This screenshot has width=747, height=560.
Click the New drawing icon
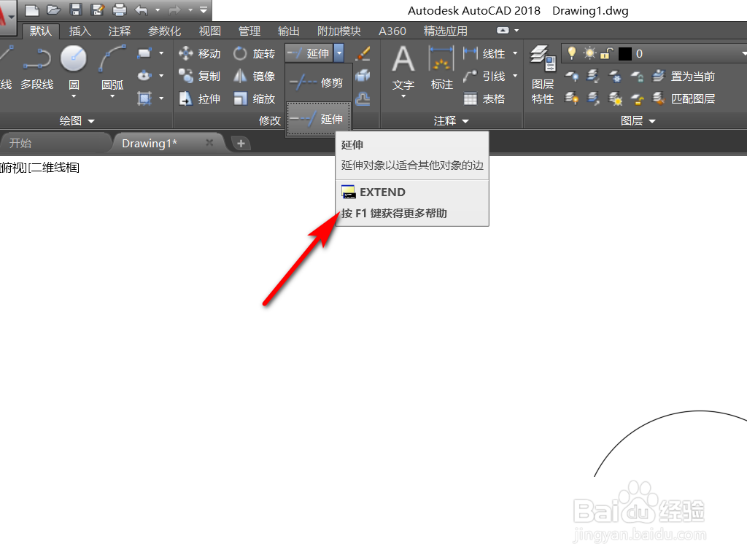(32, 9)
